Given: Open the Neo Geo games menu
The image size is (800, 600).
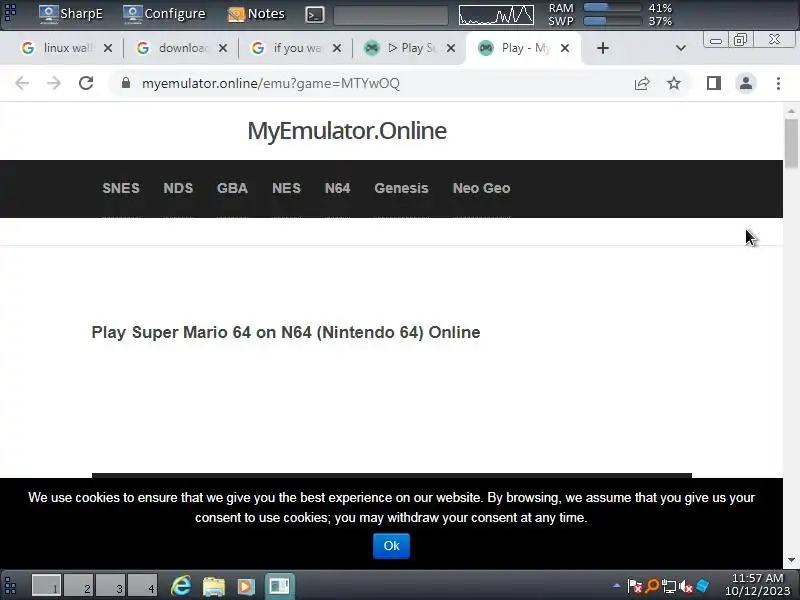Looking at the screenshot, I should click(x=481, y=188).
